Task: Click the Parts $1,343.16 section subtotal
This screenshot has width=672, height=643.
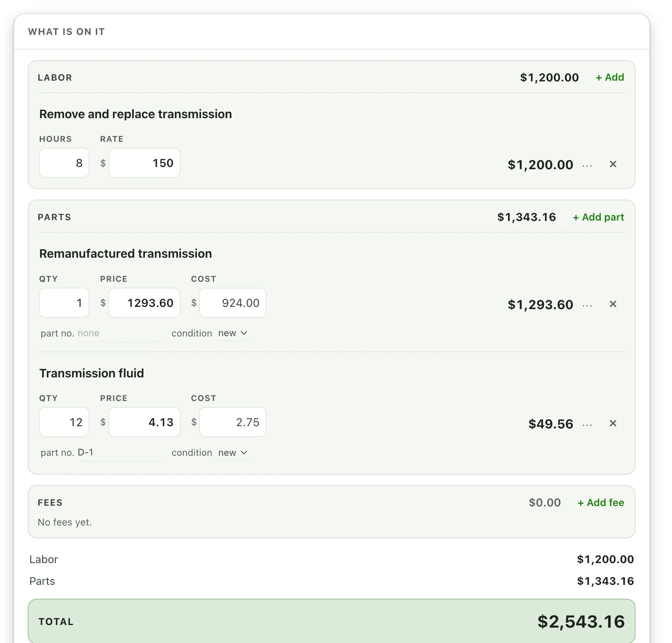Action: coord(526,217)
